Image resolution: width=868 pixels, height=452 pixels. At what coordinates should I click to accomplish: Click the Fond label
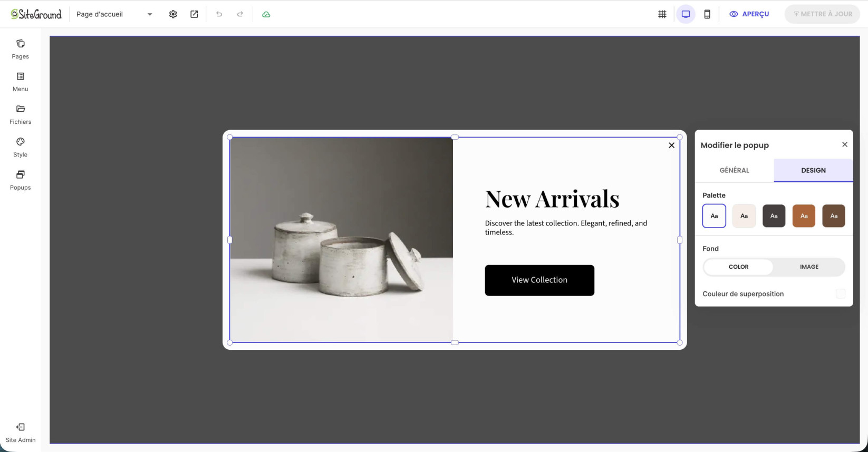pyautogui.click(x=710, y=249)
